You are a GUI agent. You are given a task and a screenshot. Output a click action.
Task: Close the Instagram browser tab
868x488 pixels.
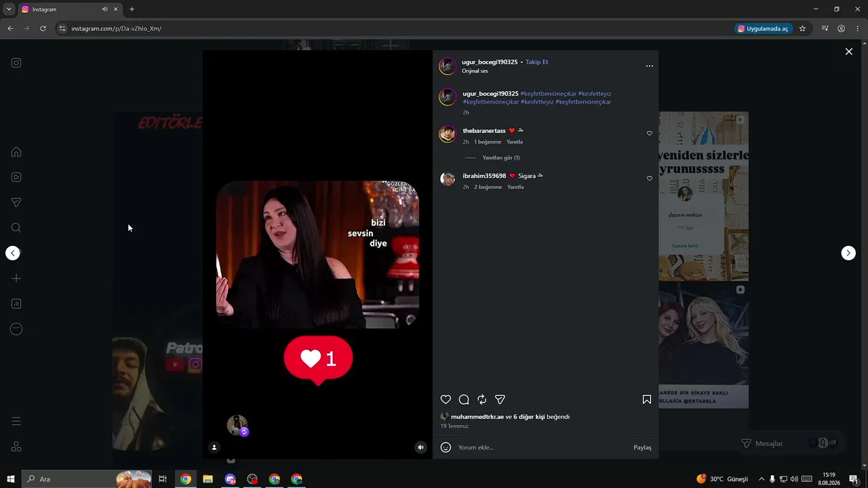pos(116,9)
